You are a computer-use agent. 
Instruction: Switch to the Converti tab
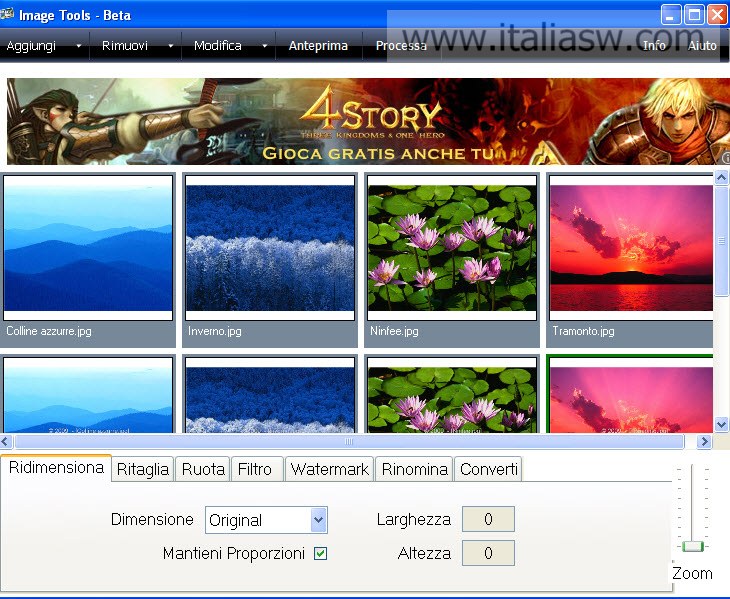click(488, 469)
